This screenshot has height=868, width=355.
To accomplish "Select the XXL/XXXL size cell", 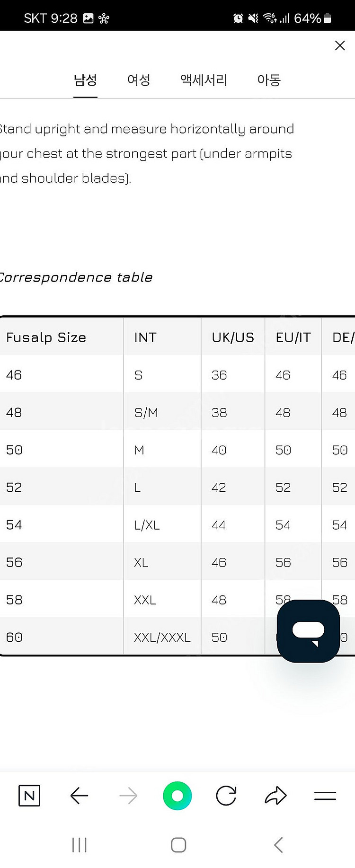I will coord(162,638).
